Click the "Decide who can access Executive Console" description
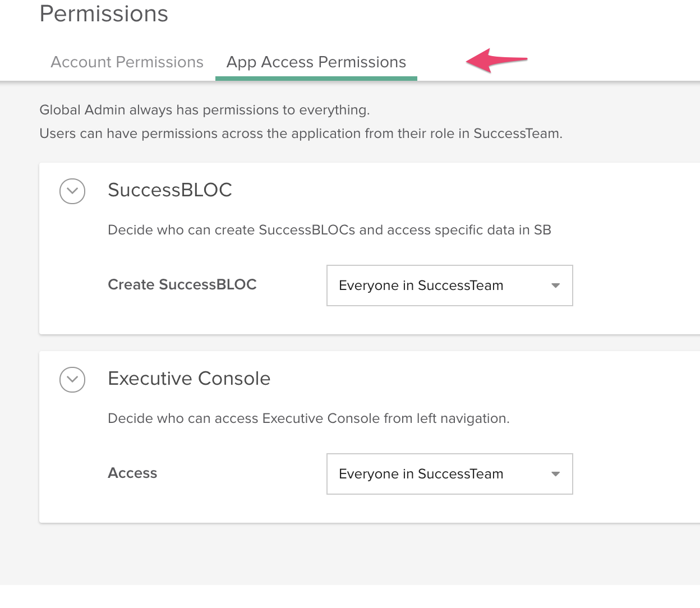The height and width of the screenshot is (608, 700). point(309,418)
